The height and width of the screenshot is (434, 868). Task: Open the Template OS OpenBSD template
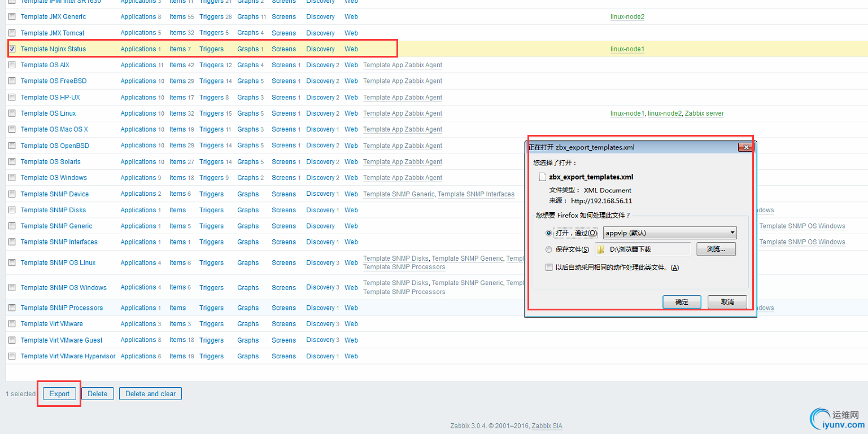(55, 146)
